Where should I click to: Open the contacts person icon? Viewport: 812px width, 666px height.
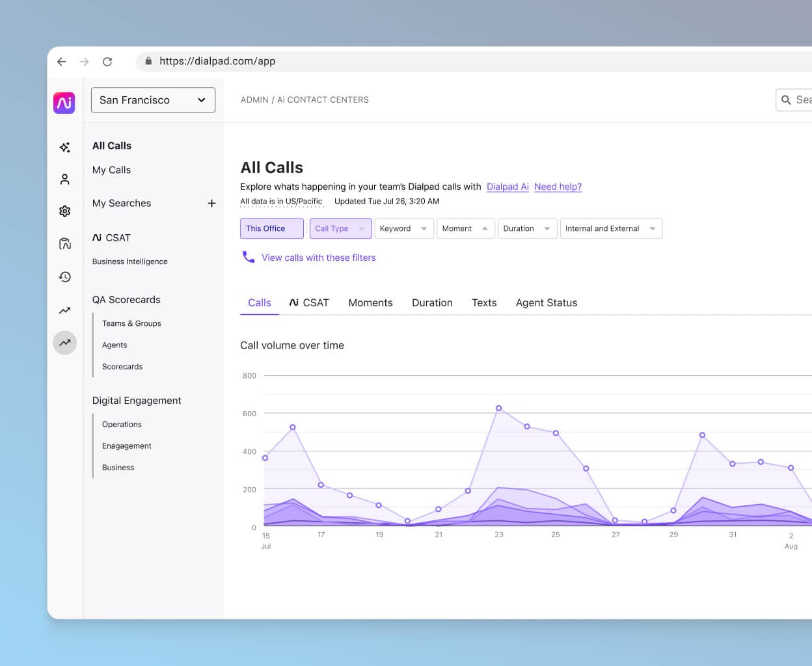click(x=64, y=179)
